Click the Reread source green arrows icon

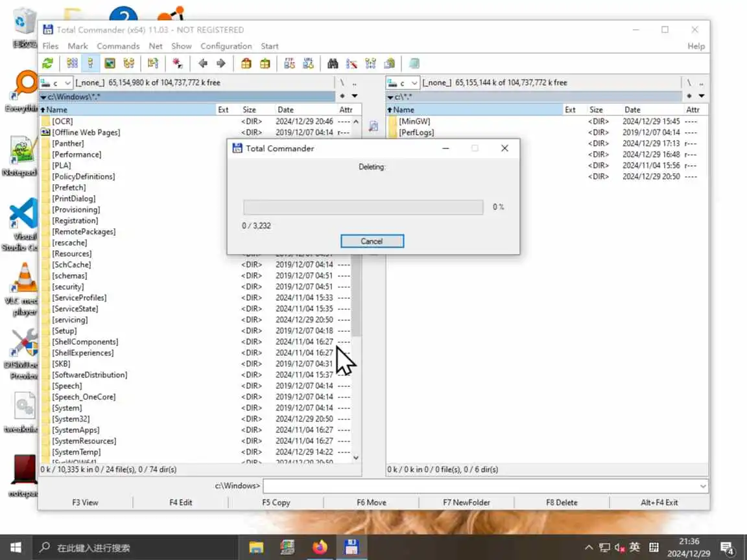tap(47, 64)
